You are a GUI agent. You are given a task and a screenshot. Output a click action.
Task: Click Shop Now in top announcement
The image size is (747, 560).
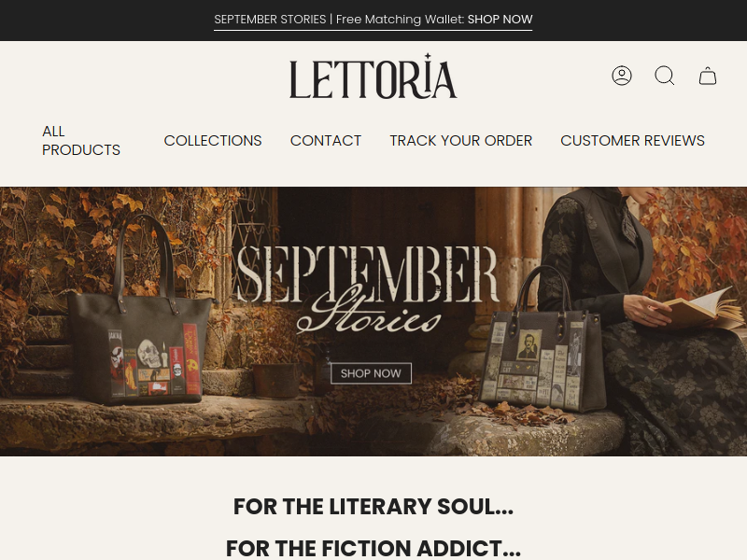[x=500, y=20]
